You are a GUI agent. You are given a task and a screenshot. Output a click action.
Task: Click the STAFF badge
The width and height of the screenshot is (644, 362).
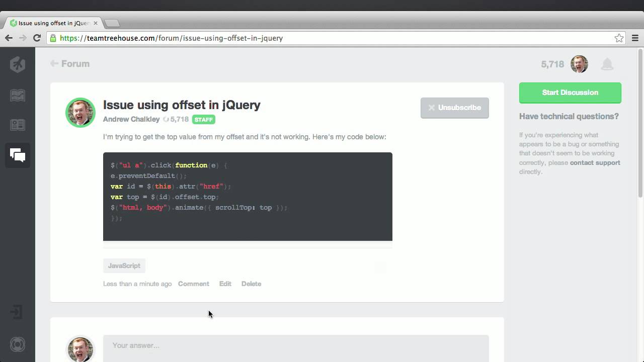(204, 120)
